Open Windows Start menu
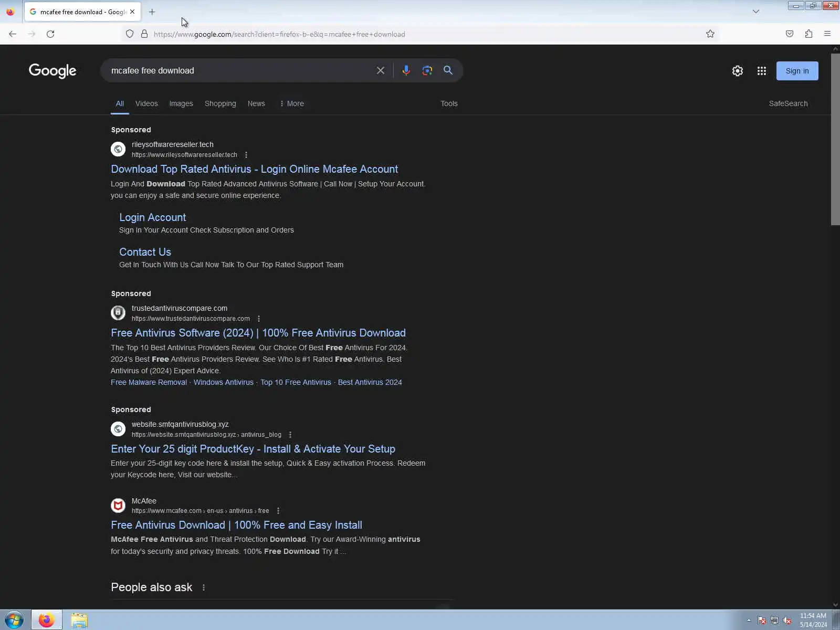This screenshot has height=630, width=840. click(14, 620)
